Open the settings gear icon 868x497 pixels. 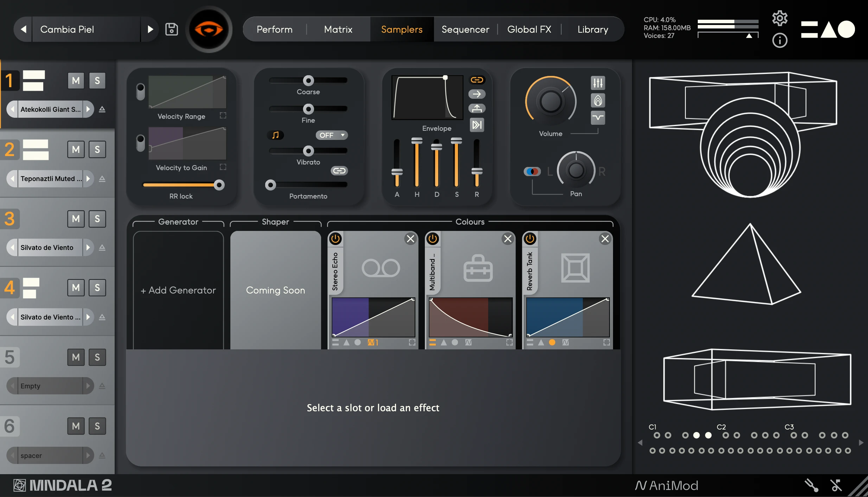[x=779, y=18]
